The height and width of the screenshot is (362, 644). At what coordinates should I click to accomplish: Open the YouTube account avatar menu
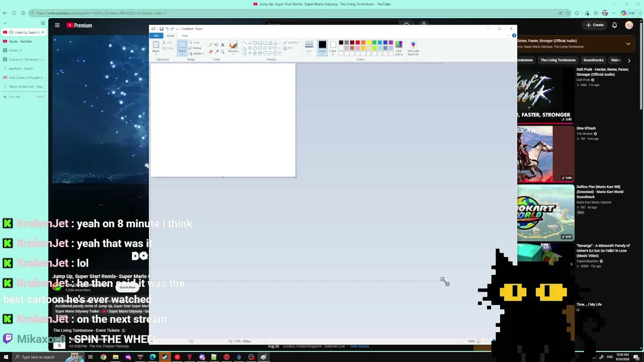pos(629,25)
